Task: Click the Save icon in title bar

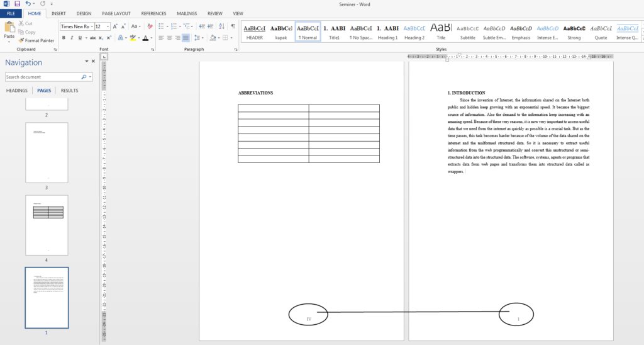Action: tap(17, 4)
